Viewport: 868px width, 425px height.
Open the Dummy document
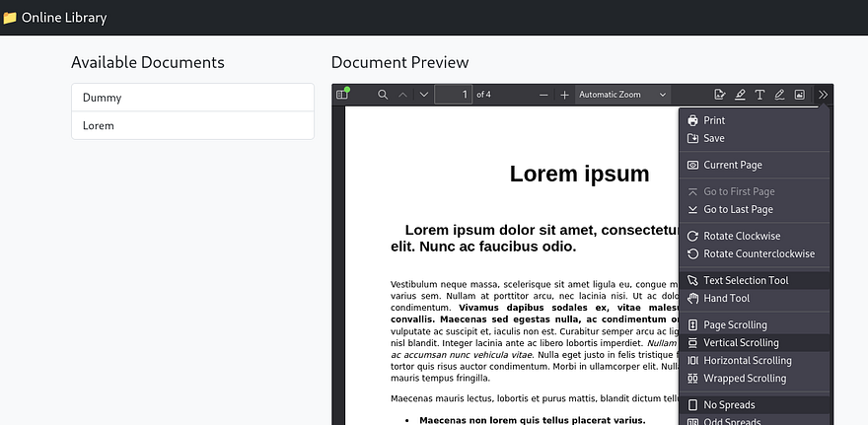(192, 99)
